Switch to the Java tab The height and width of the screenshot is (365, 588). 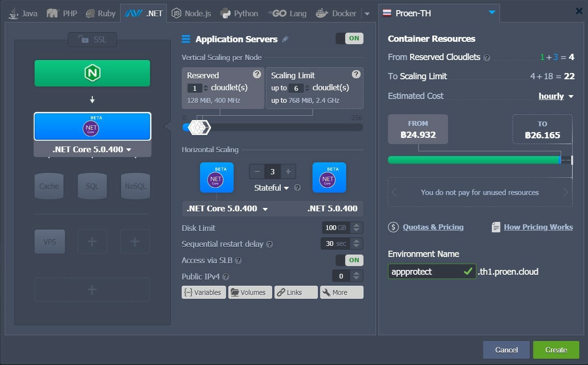click(x=23, y=13)
